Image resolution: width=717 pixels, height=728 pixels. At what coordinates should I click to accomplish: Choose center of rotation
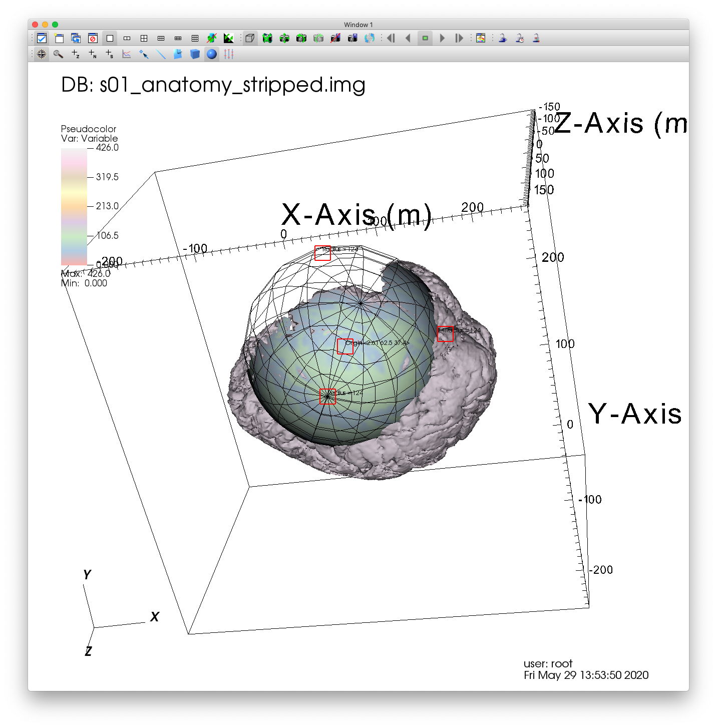click(370, 38)
